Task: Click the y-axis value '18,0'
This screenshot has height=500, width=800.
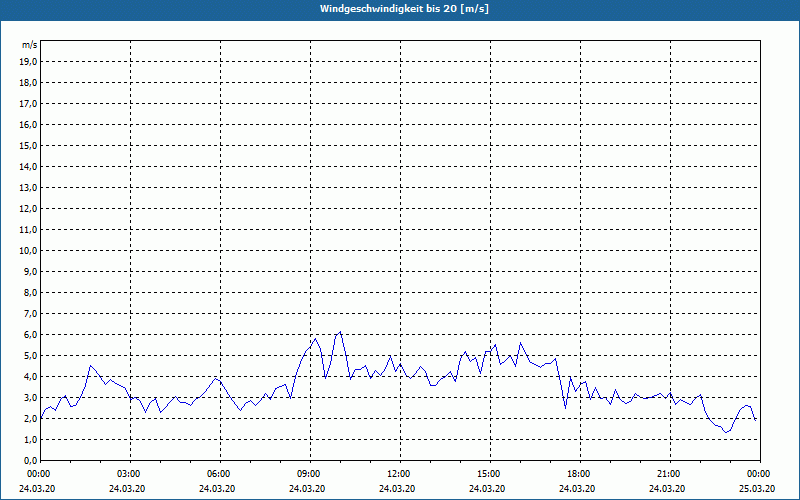Action: click(28, 83)
